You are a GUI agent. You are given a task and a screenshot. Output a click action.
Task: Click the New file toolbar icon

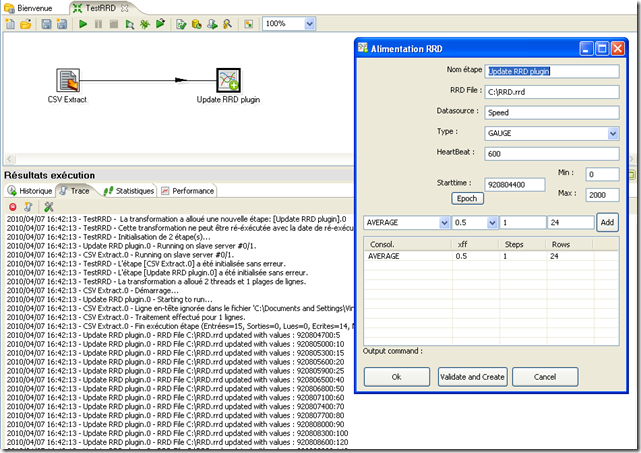10,24
